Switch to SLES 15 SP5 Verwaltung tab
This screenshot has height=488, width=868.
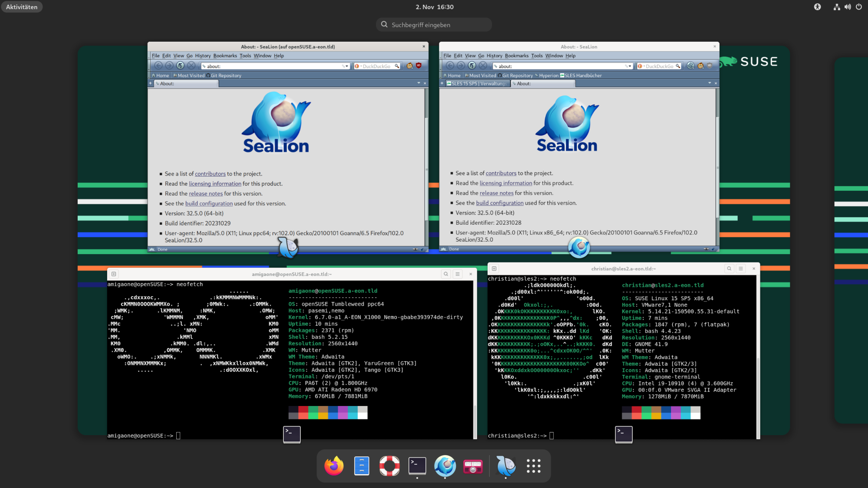[477, 84]
